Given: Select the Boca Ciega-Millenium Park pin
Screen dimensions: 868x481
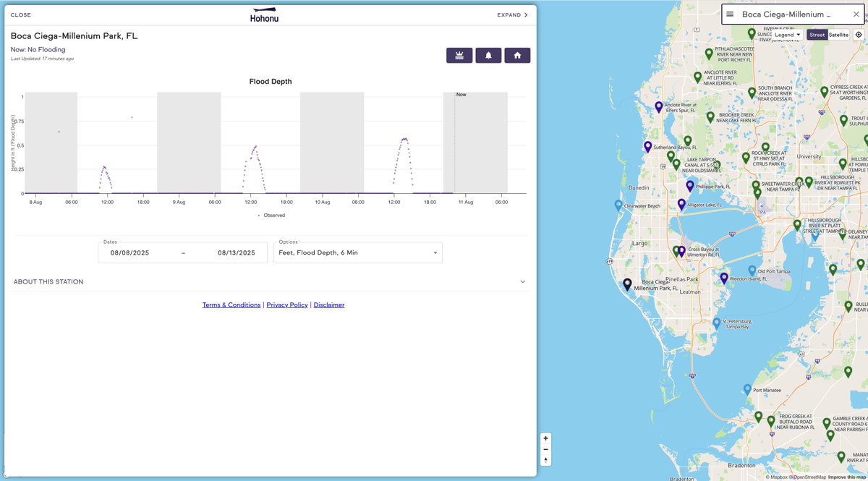Looking at the screenshot, I should (x=627, y=285).
